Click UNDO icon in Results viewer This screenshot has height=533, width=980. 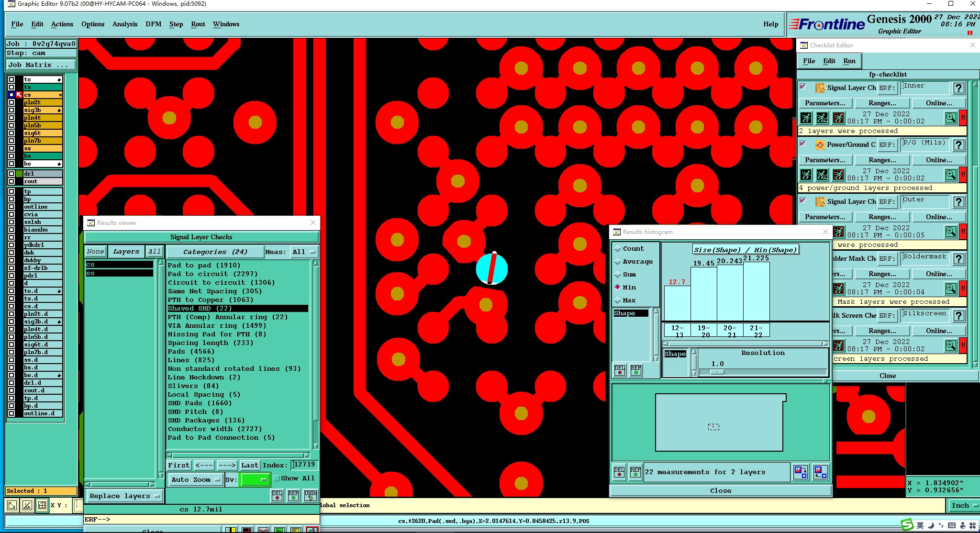(x=311, y=496)
